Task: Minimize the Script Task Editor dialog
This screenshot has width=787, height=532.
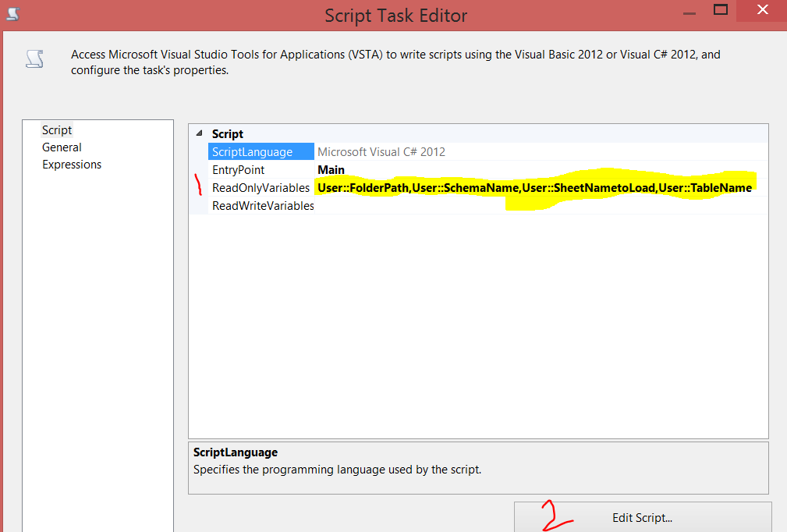Action: pos(690,12)
